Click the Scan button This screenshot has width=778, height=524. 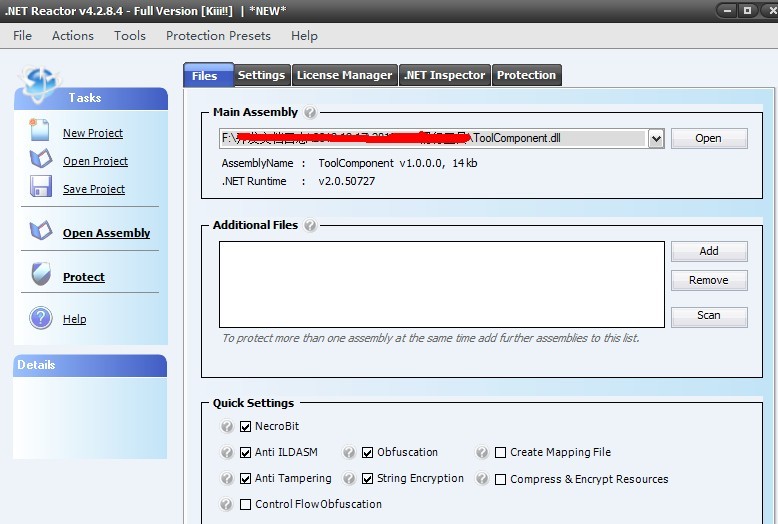pos(709,316)
